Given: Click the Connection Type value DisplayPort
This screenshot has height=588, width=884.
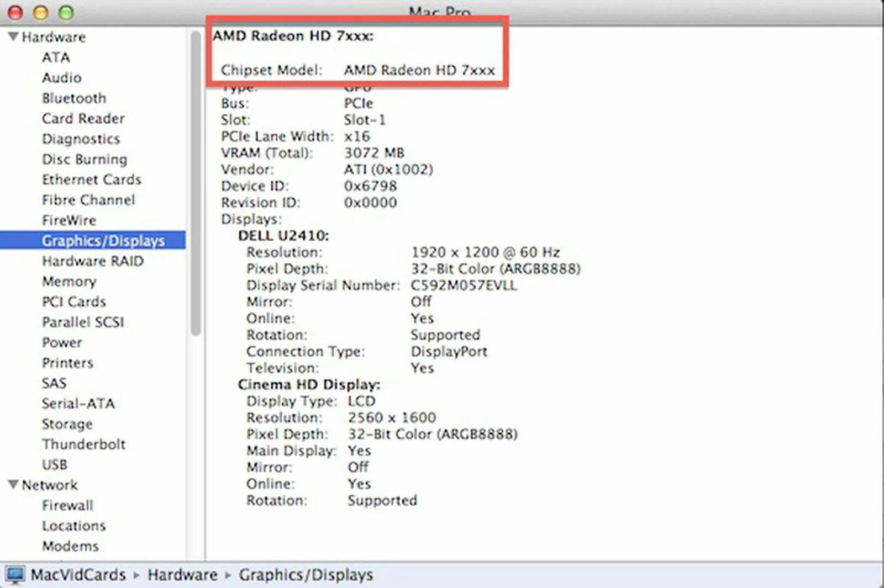Looking at the screenshot, I should tap(449, 352).
